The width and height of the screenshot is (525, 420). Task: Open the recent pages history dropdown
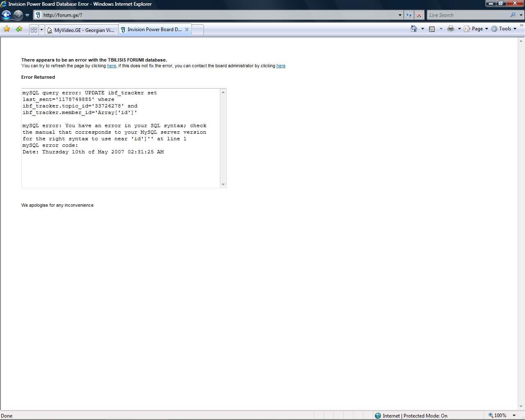pyautogui.click(x=27, y=15)
